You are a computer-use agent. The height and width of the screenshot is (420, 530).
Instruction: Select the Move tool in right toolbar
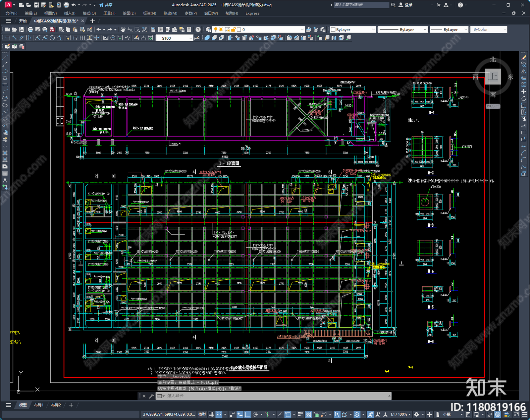pos(524,91)
